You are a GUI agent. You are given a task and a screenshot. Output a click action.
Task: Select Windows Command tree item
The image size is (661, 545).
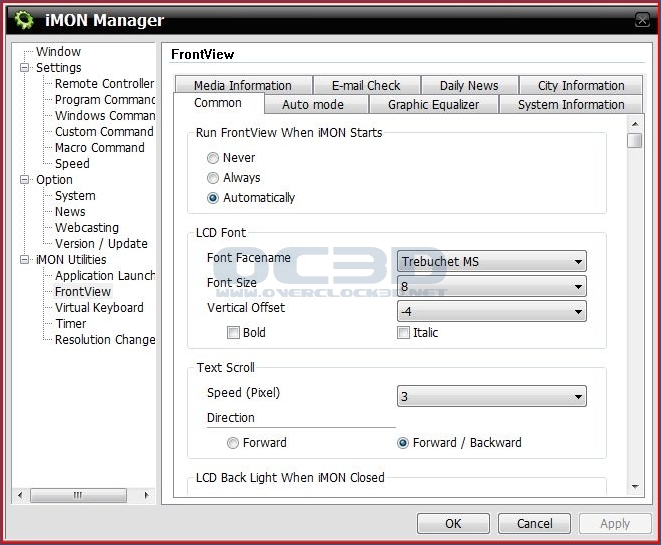pos(105,115)
